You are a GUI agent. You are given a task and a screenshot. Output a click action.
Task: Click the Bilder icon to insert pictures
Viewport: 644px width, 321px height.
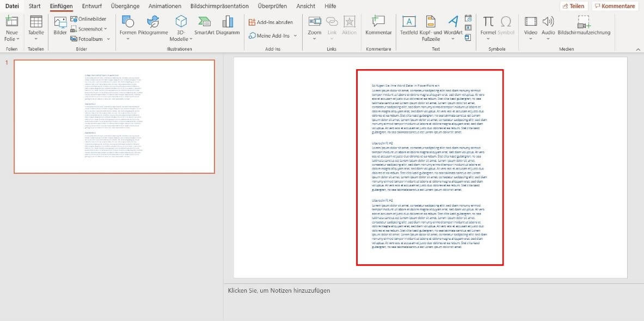click(60, 22)
